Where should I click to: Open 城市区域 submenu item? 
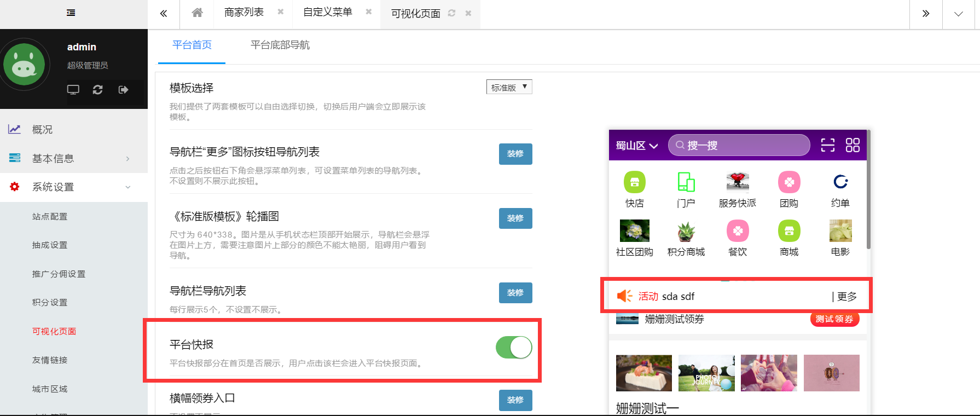coord(50,389)
